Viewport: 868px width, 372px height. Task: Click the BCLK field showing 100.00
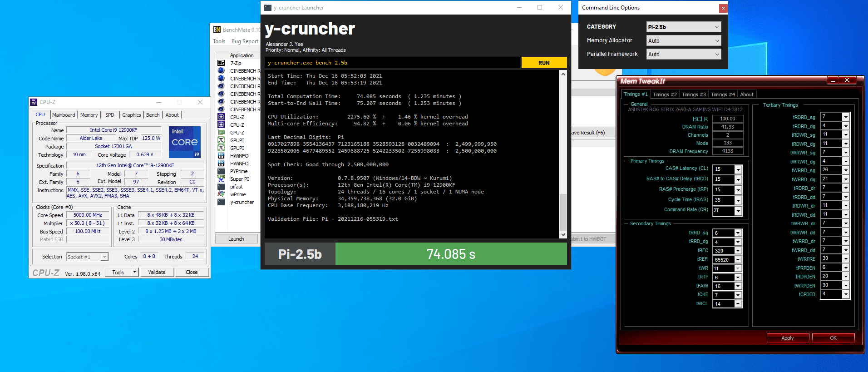click(728, 119)
